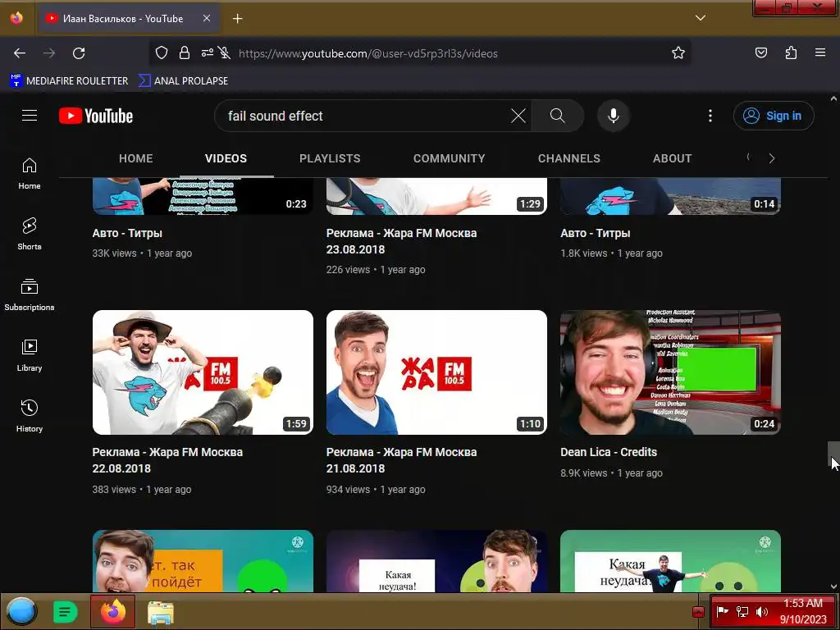Open the tracking protection shield icon
Screen dimensions: 840x630
point(162,52)
